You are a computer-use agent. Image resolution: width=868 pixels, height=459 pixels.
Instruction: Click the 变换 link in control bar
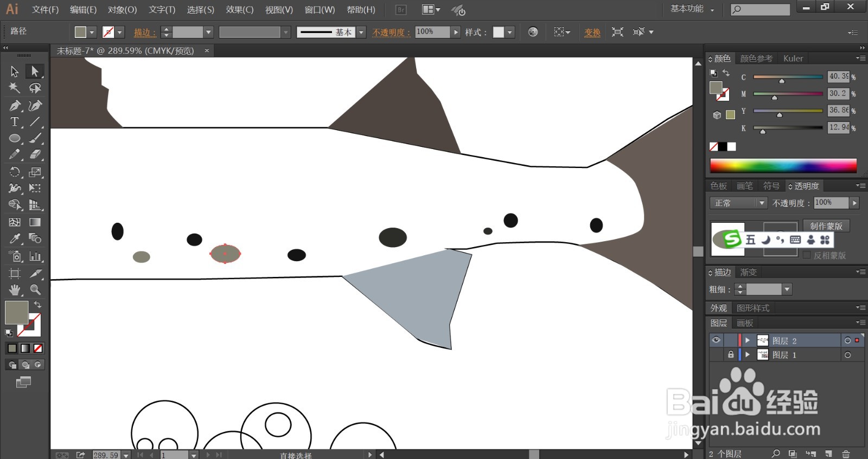592,33
